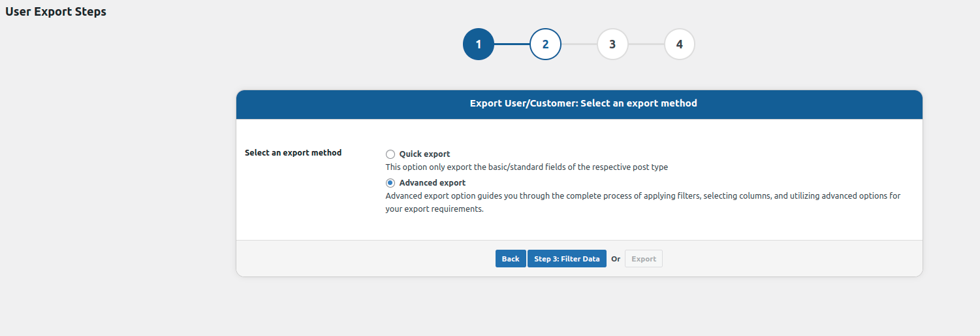The height and width of the screenshot is (336, 980).
Task: Click the blue "Export User/Customer" header bar
Action: [x=579, y=104]
